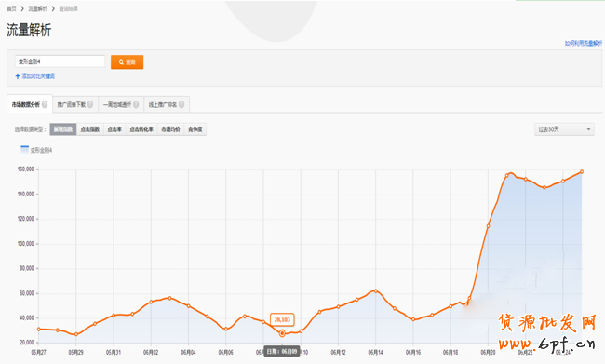Go to 首页 in the breadcrumb

click(11, 8)
